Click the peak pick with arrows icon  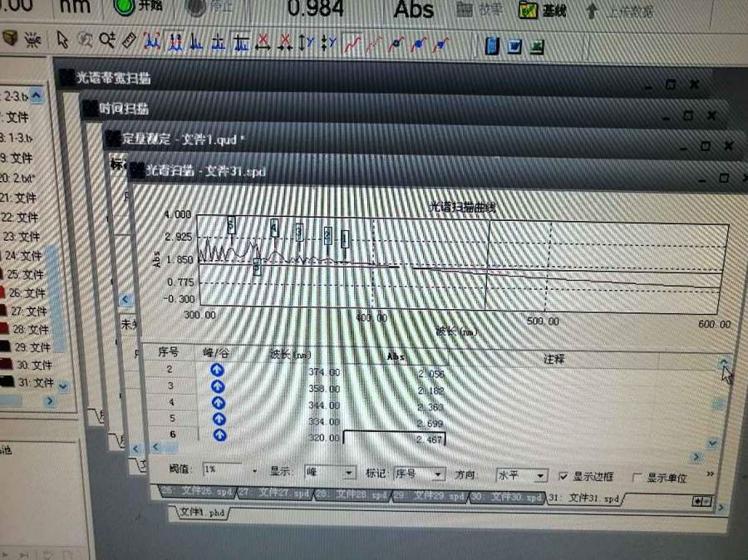click(x=175, y=42)
